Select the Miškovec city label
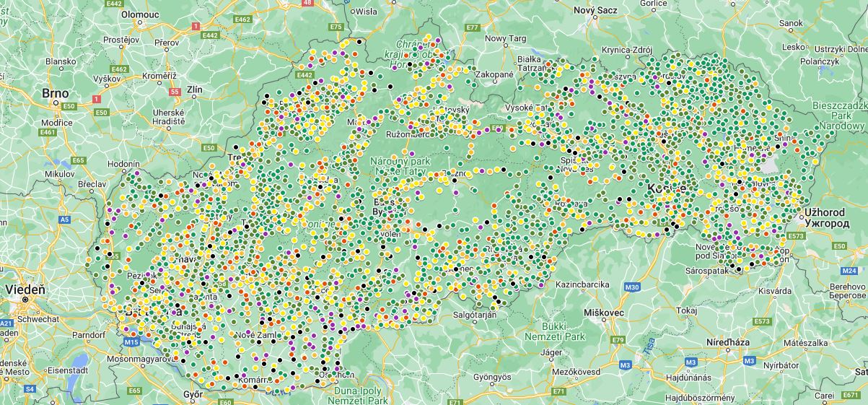This screenshot has width=868, height=405. [x=604, y=312]
